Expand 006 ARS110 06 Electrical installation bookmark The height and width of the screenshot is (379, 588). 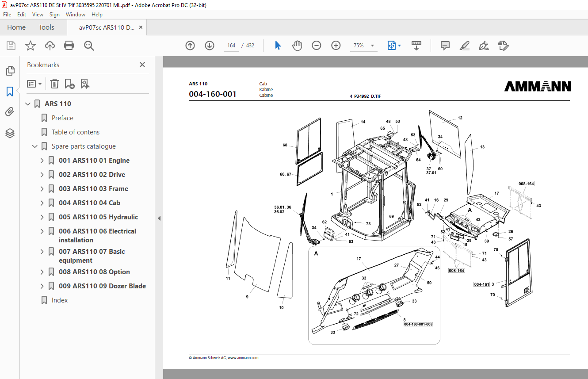[x=42, y=231]
